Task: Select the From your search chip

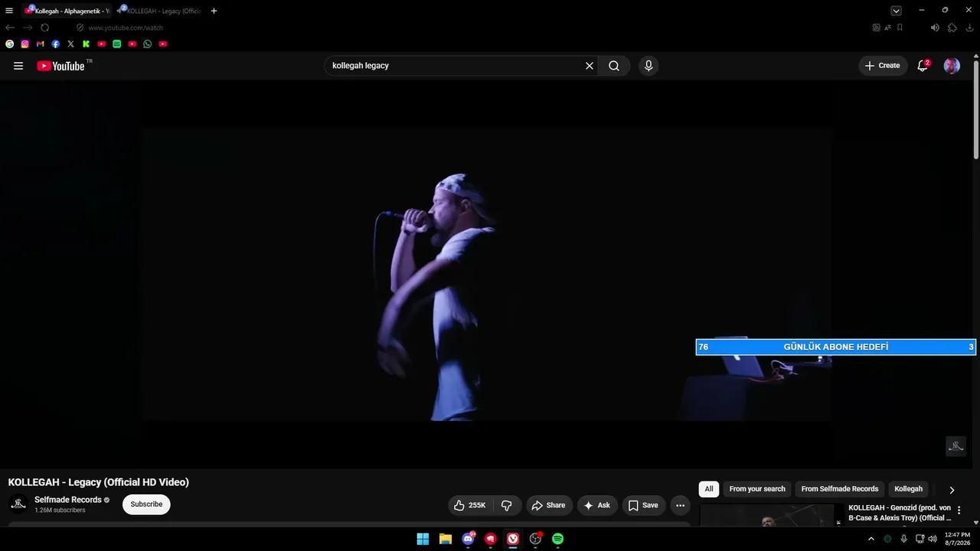Action: (757, 489)
